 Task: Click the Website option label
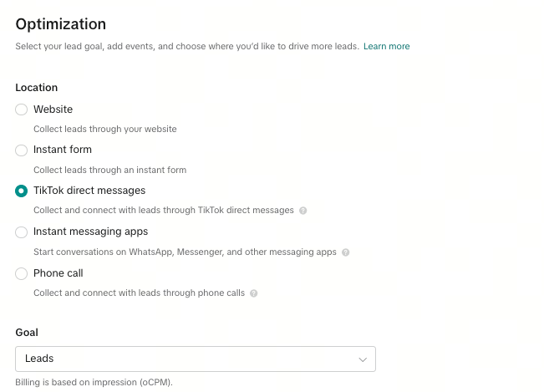click(53, 109)
